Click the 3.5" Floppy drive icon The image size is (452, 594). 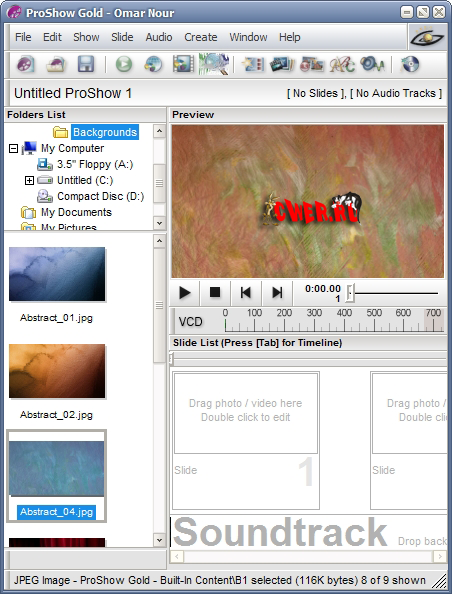pyautogui.click(x=45, y=164)
